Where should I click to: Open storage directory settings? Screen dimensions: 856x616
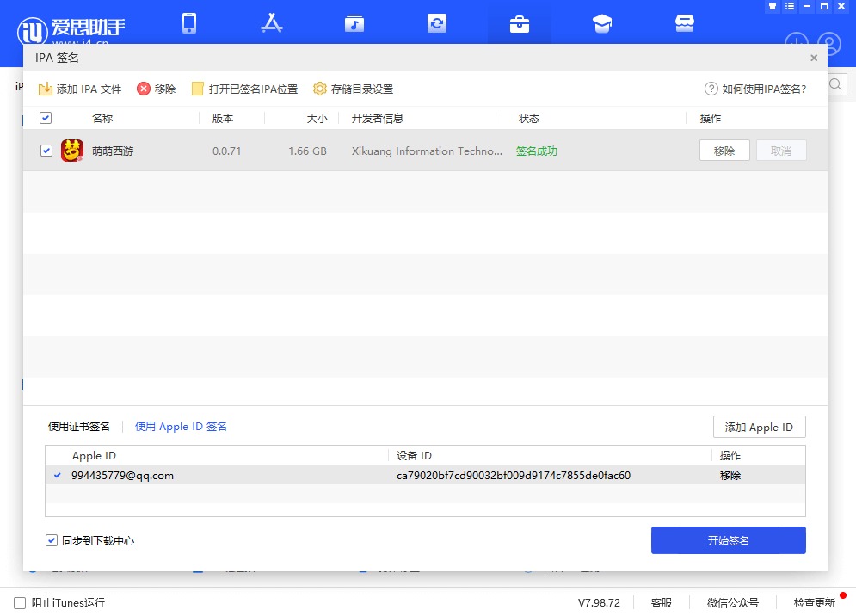coord(353,89)
